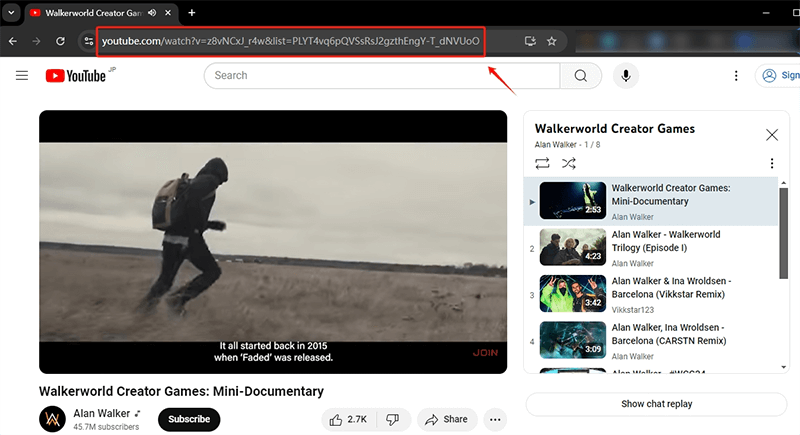
Task: Open playlist options three-dot menu
Action: coord(771,163)
